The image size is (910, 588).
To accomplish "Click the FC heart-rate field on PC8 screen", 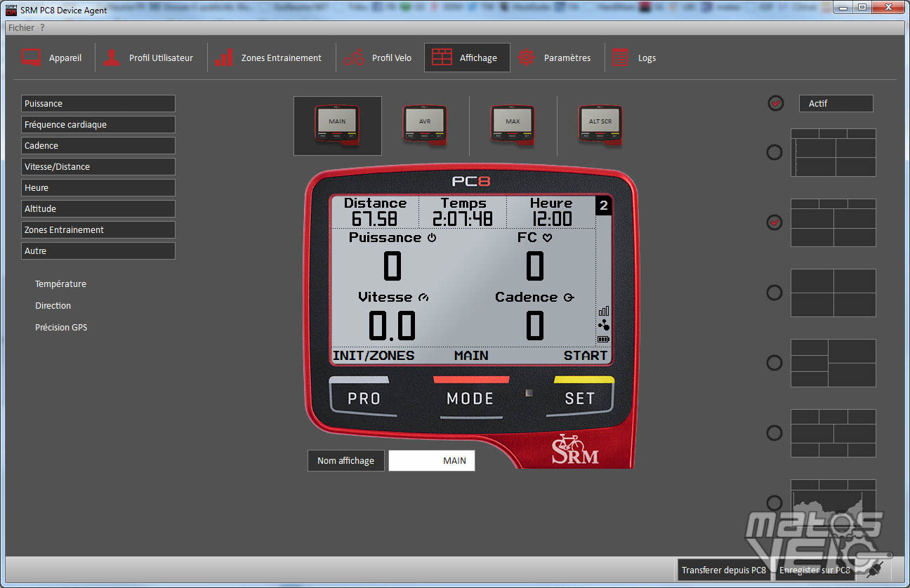I will [x=534, y=257].
